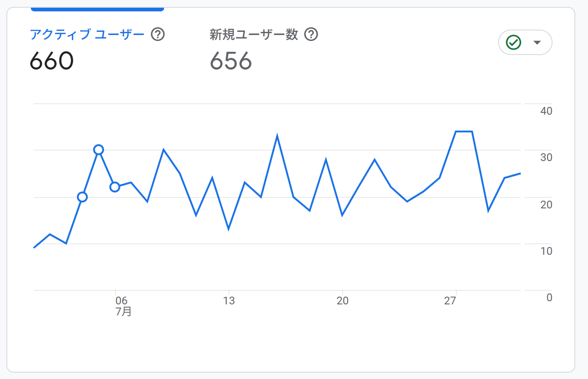Viewport: 588px width, 379px height.
Task: Click the 0 y-axis label
Action: (x=549, y=298)
